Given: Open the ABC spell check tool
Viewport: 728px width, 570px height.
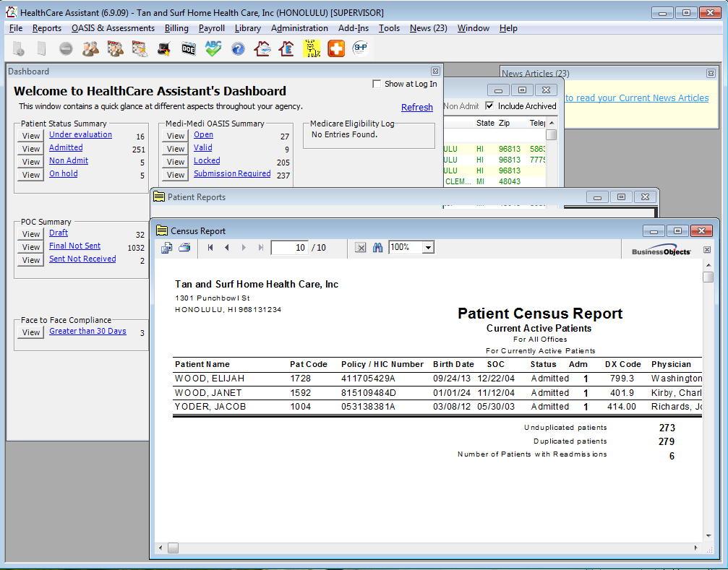Looking at the screenshot, I should pyautogui.click(x=213, y=48).
